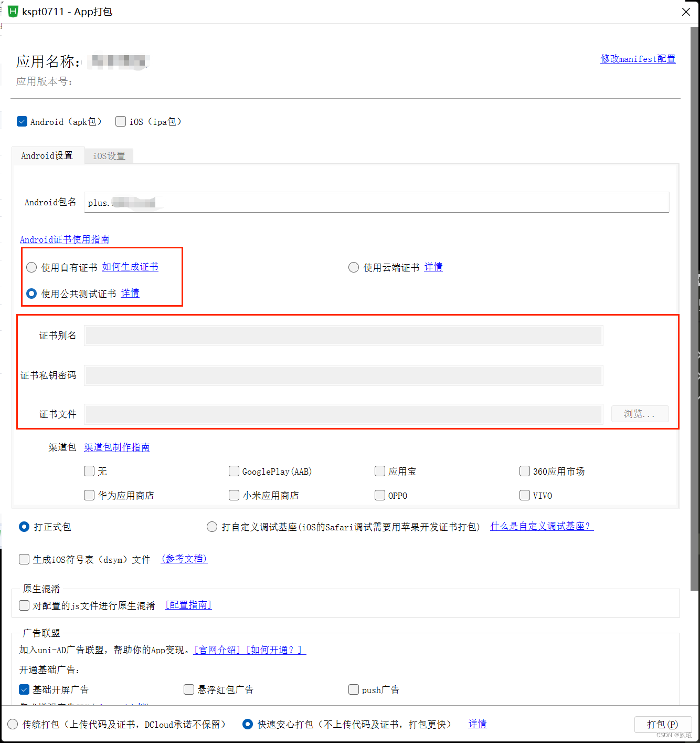This screenshot has width=700, height=743.
Task: Check the VIVO channel option
Action: (525, 495)
